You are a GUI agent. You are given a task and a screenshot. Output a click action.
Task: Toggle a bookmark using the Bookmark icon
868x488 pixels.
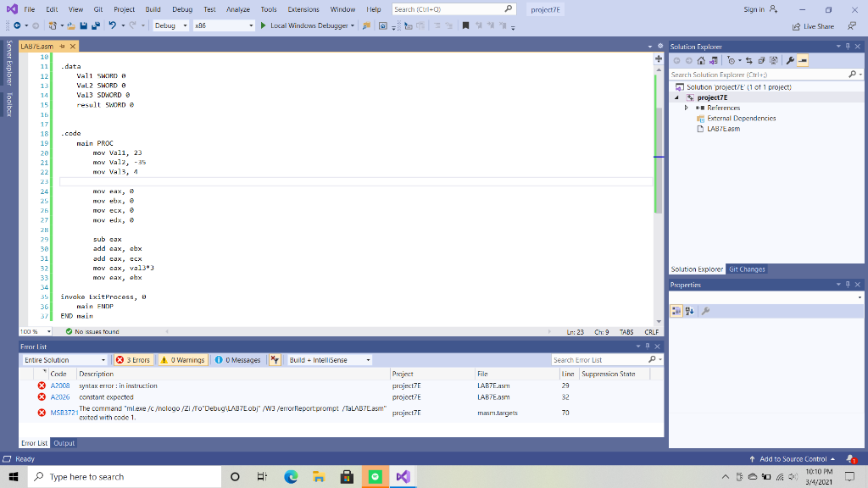[465, 25]
